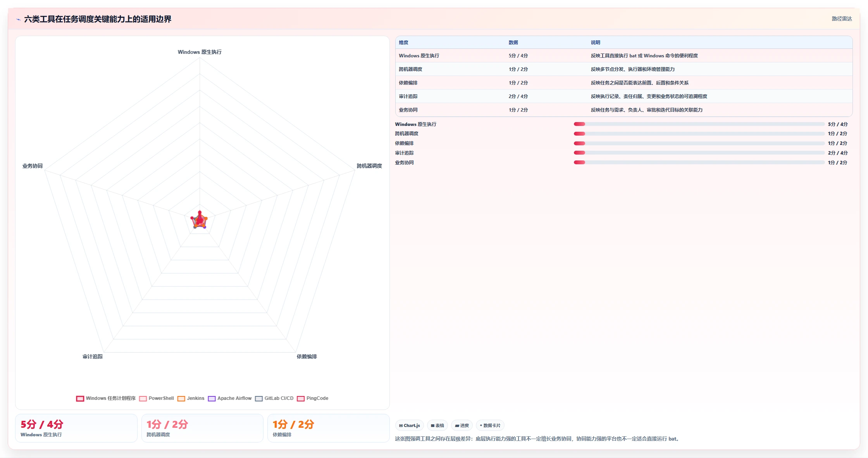
Task: Click the radar data polygon at chart center
Action: pos(200,220)
